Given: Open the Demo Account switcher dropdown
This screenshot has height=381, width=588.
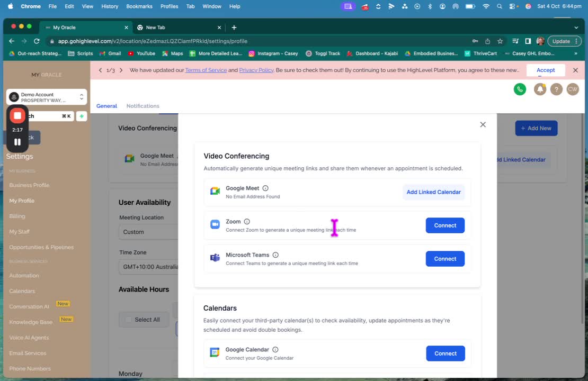Looking at the screenshot, I should coord(47,97).
